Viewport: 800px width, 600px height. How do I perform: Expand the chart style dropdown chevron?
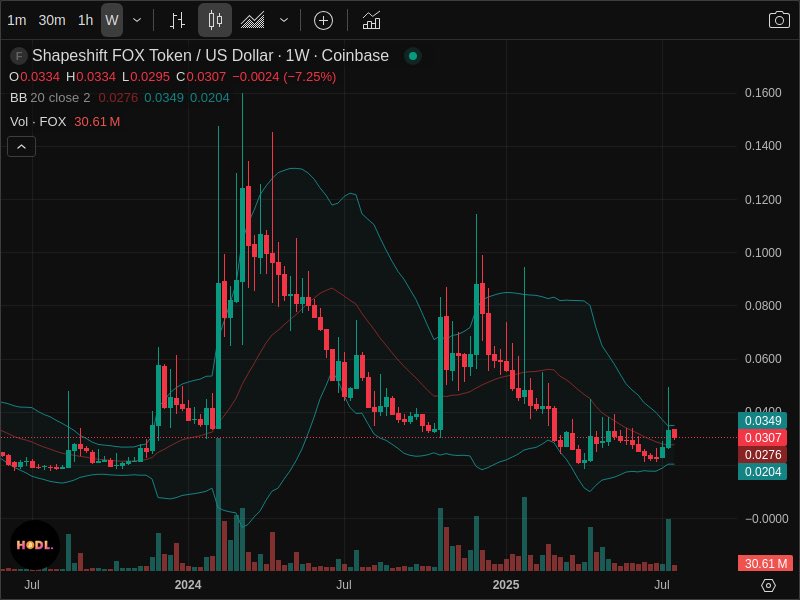pos(284,20)
